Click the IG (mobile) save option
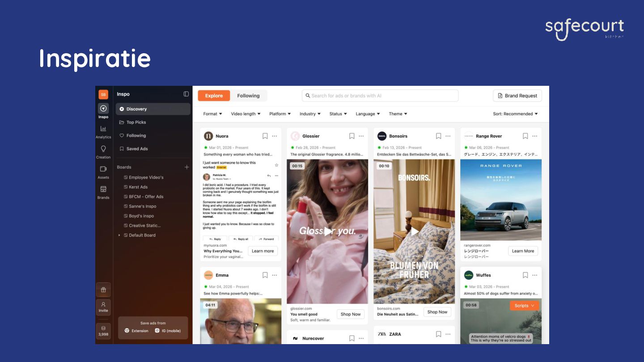 168,331
